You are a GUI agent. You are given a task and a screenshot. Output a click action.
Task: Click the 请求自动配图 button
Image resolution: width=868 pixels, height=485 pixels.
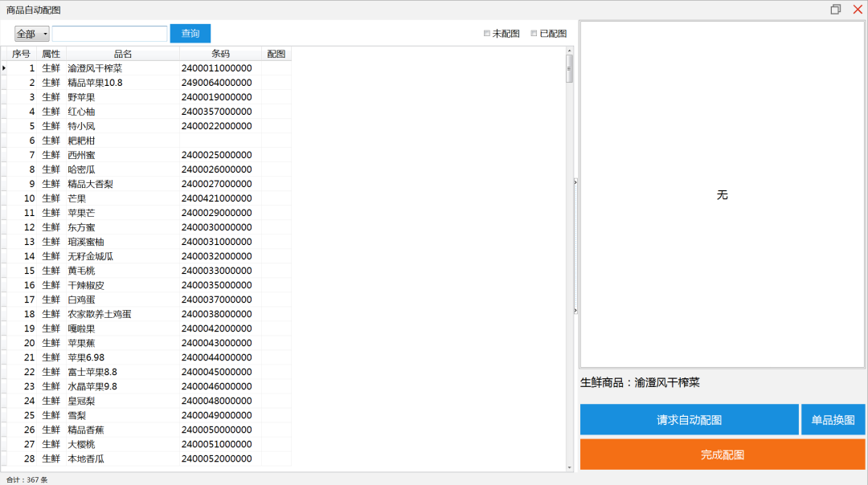click(x=689, y=420)
